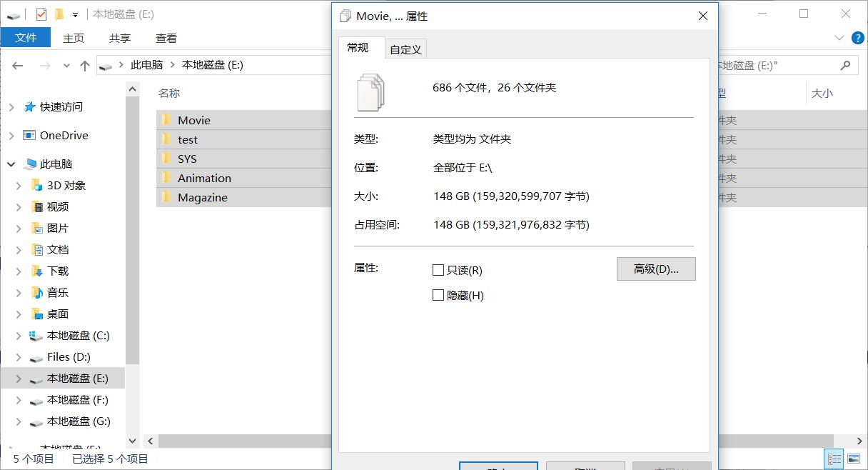Go back with the back arrow

point(18,65)
